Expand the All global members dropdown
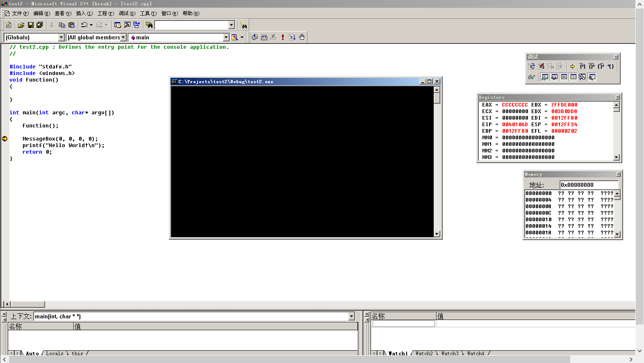This screenshot has width=644, height=363. tap(123, 37)
